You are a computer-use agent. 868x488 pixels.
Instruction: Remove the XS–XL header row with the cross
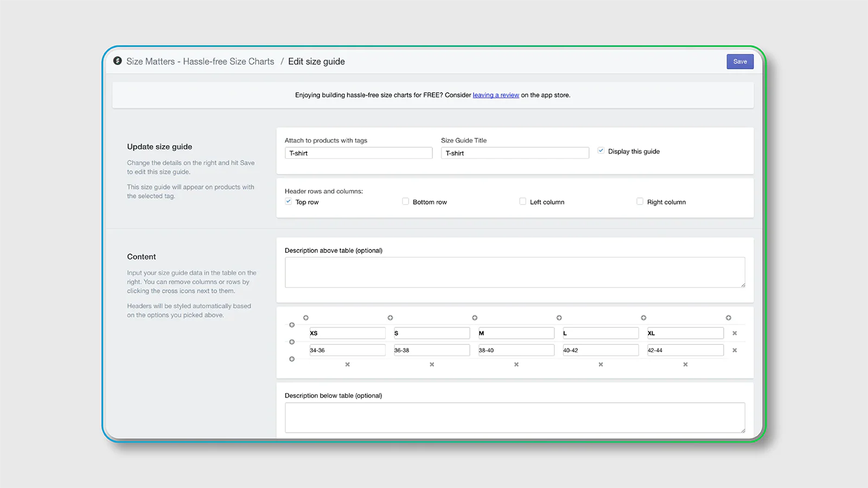(x=735, y=333)
